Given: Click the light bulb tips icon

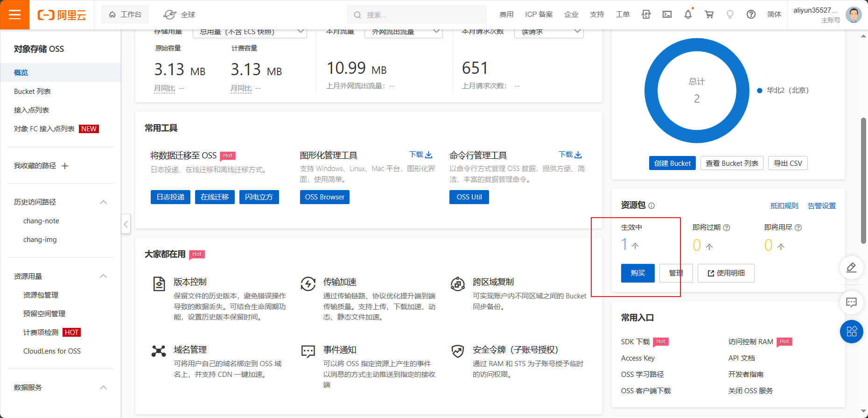Looking at the screenshot, I should 730,14.
